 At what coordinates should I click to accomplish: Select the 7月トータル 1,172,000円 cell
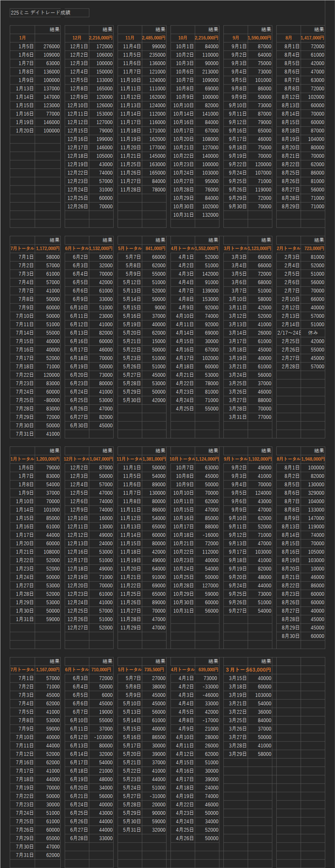tap(48, 249)
